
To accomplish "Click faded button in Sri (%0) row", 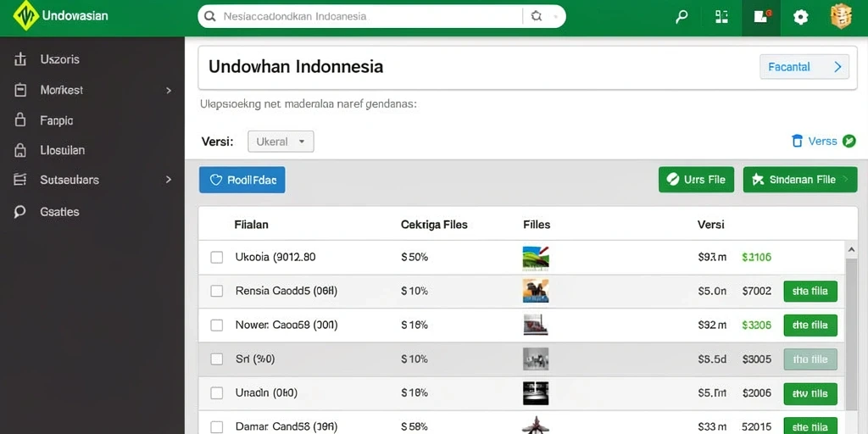I will click(810, 359).
